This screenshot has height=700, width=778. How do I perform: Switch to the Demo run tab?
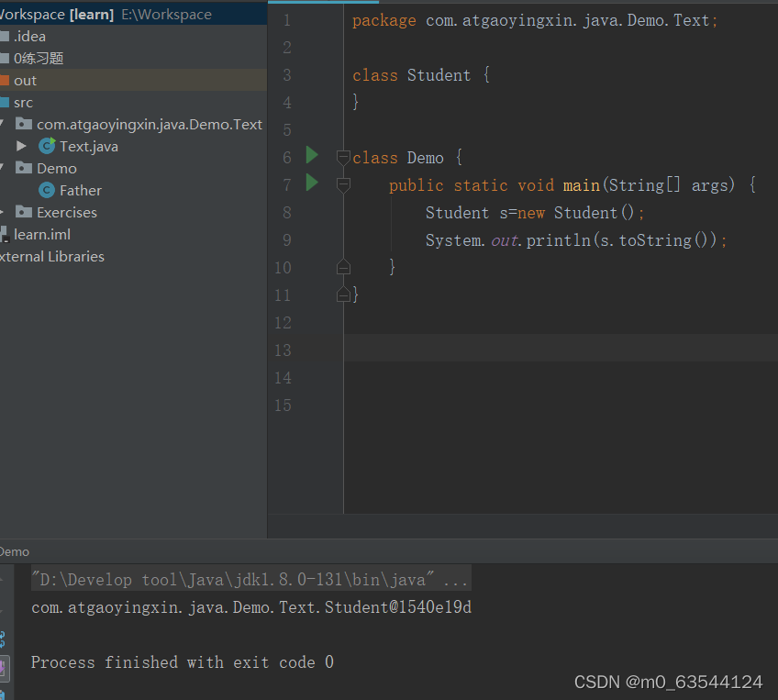pos(13,551)
